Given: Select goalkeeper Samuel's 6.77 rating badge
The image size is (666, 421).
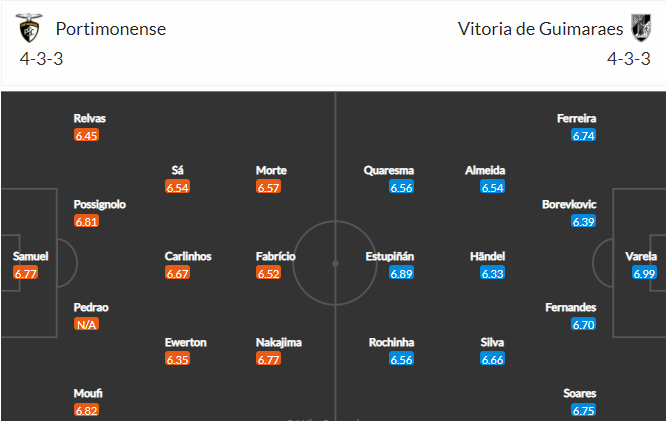Looking at the screenshot, I should pos(27,273).
